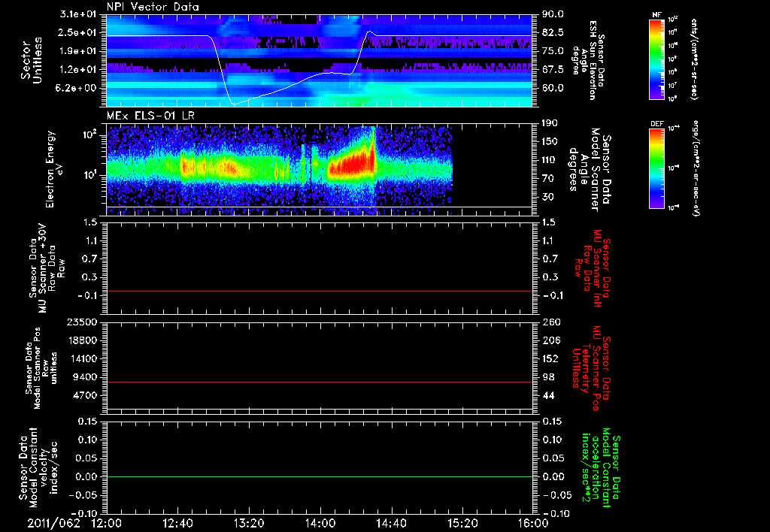Click the 14:00 time axis label
The height and width of the screenshot is (532, 770).
click(x=320, y=524)
